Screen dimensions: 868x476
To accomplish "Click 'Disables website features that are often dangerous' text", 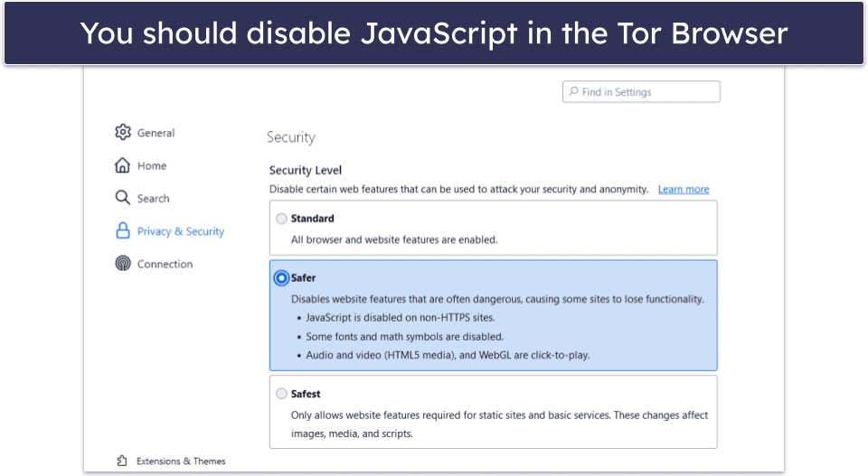I will 497,299.
